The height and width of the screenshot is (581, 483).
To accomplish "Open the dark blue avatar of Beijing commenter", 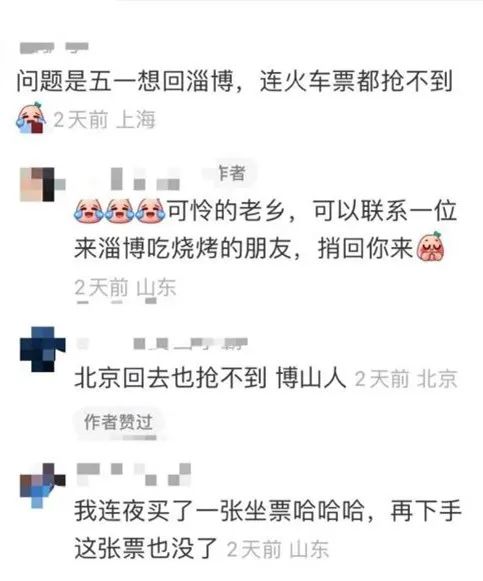I will click(42, 349).
